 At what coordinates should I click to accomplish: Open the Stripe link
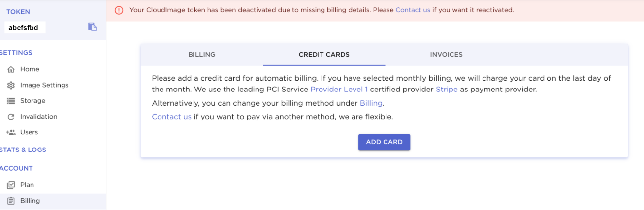click(447, 90)
